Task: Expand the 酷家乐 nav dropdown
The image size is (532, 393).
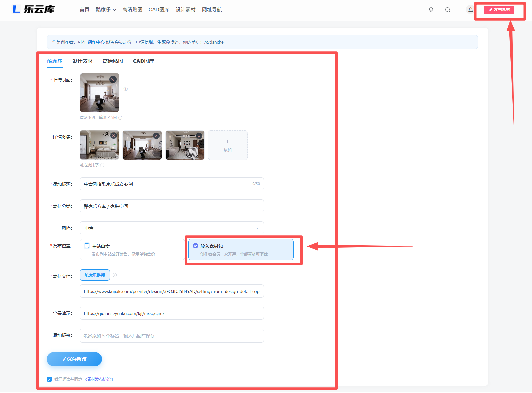Action: pos(106,10)
